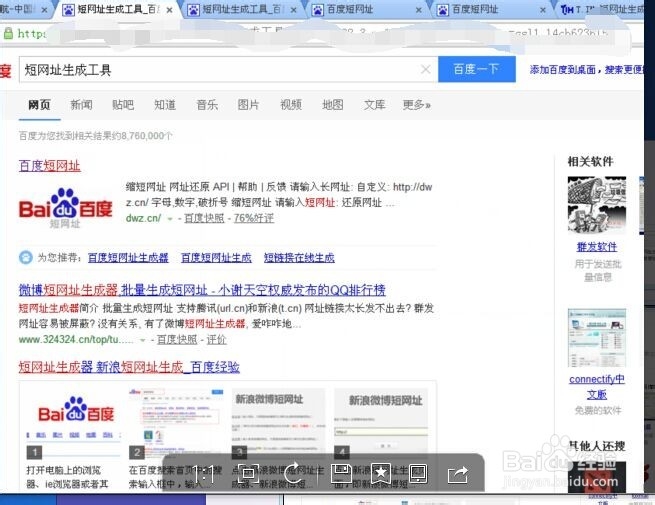Screen dimensions: 655x505
Task: Click the Baidu 短网址 logo thumbnail in first result
Action: click(66, 208)
